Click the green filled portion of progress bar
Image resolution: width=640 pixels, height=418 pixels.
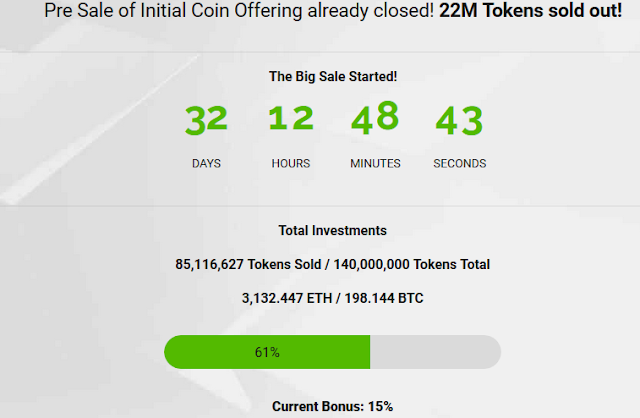267,352
